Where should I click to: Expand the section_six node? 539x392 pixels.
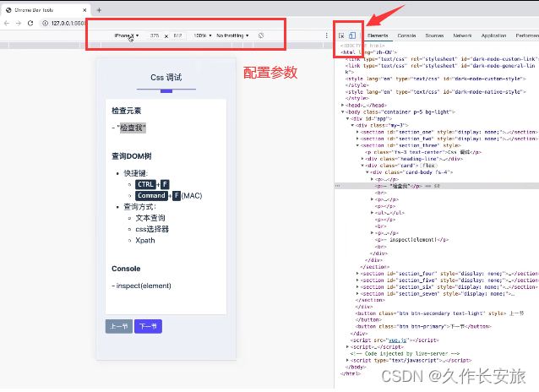357,287
